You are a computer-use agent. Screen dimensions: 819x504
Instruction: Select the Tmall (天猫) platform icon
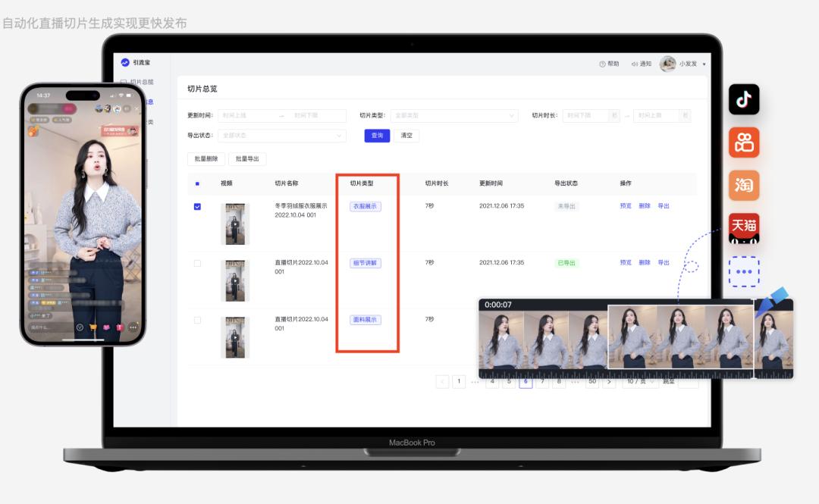(x=744, y=229)
